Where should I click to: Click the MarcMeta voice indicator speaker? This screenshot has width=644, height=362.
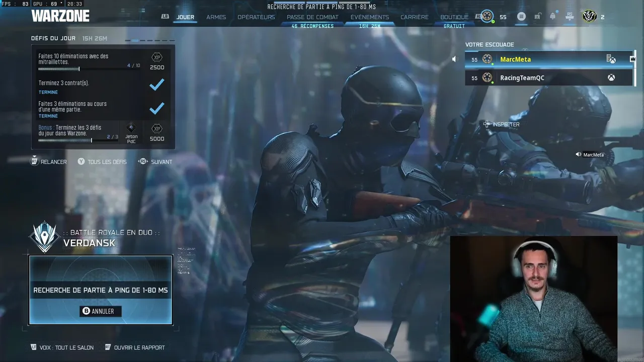click(578, 155)
